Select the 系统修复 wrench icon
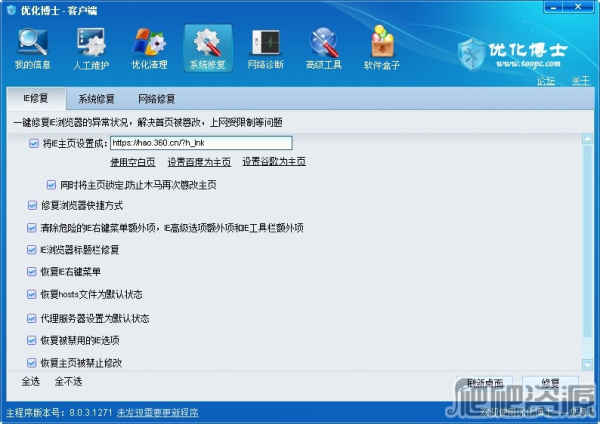This screenshot has height=424, width=600. click(x=208, y=42)
